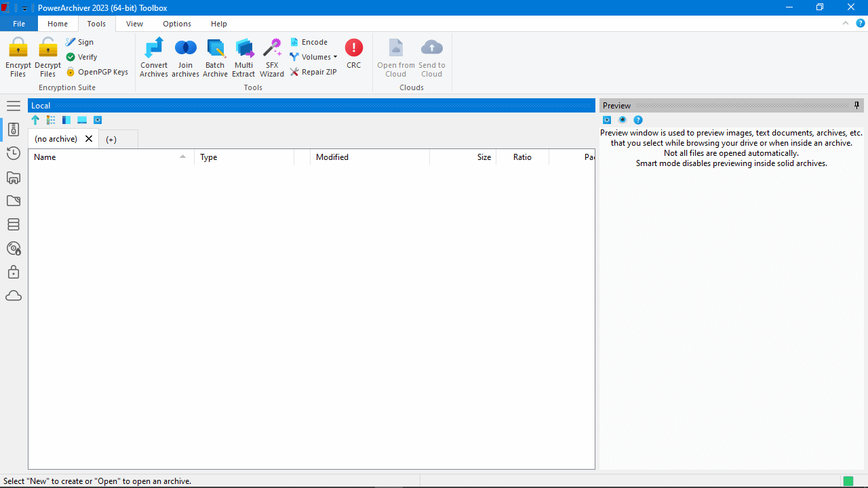Open the hamburger menu in the sidebar

pyautogui.click(x=14, y=106)
